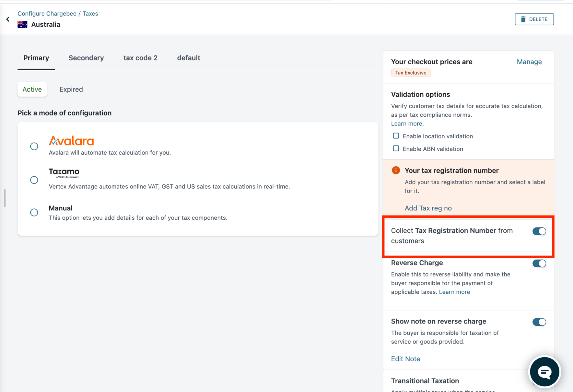
Task: Select the Taxamo radio button
Action: point(34,180)
